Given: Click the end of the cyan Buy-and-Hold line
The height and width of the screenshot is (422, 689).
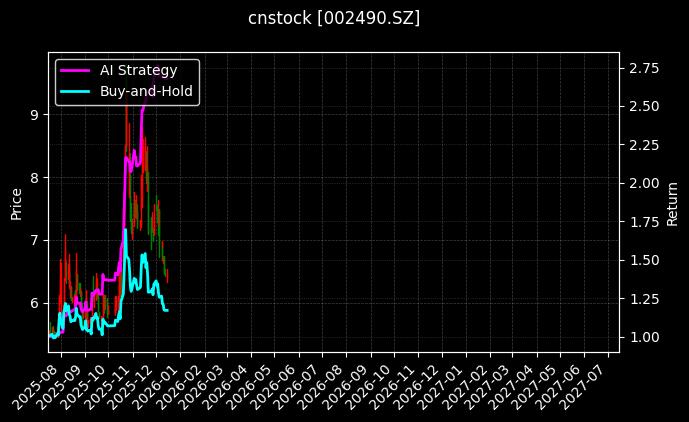Looking at the screenshot, I should coord(167,310).
